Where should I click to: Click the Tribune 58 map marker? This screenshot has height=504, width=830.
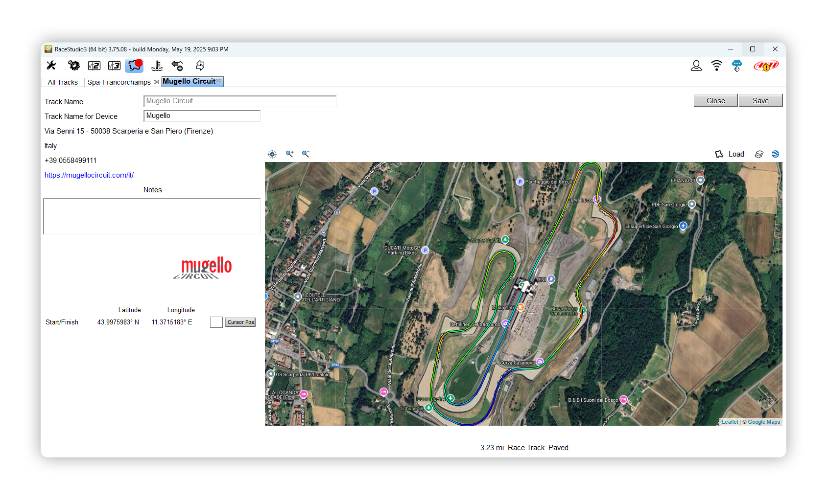pyautogui.click(x=428, y=408)
